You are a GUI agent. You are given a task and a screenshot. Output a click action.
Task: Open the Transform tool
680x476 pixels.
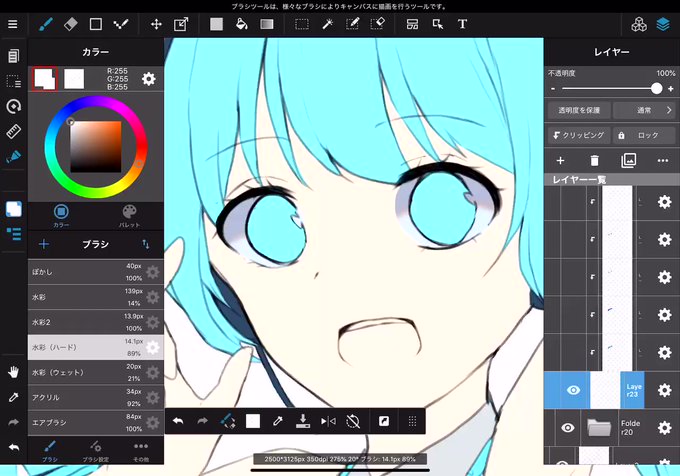[181, 24]
